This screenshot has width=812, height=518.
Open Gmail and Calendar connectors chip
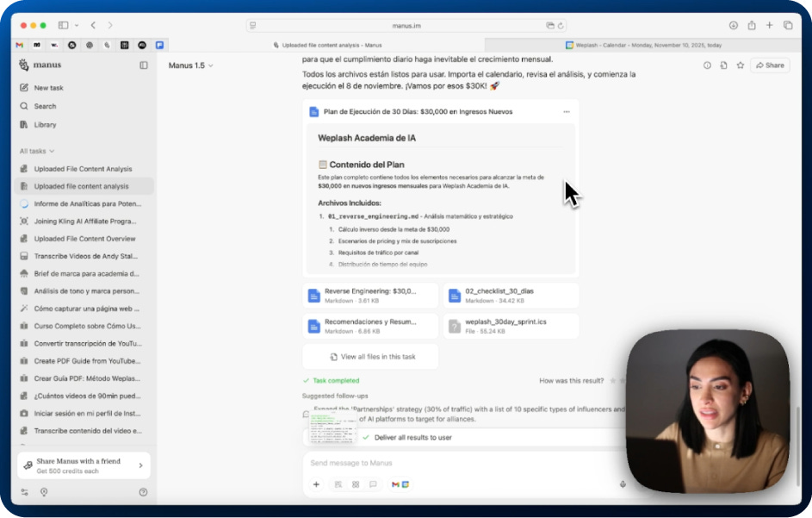pyautogui.click(x=400, y=484)
